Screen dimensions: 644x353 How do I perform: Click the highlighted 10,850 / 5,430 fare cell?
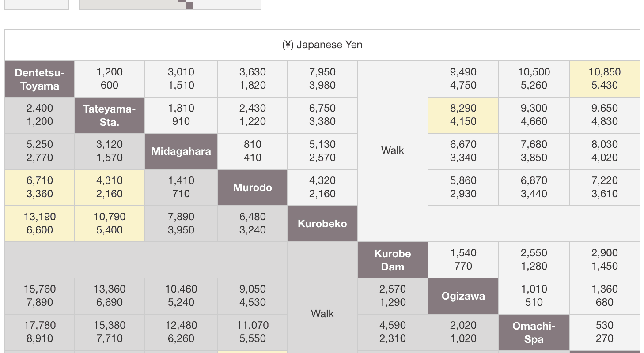[x=605, y=79]
